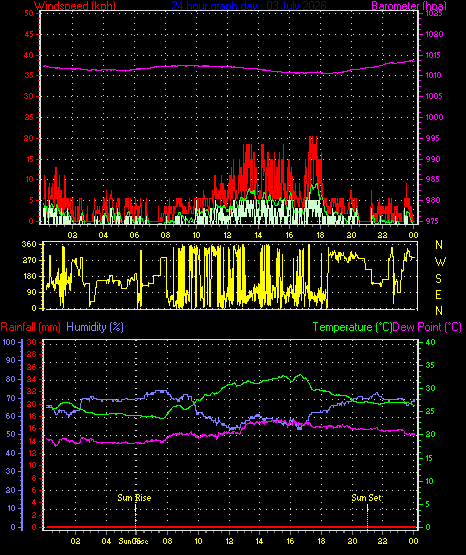Click the red '24' rainfall axis value
Screen dimensions: 466x555
[x=31, y=379]
